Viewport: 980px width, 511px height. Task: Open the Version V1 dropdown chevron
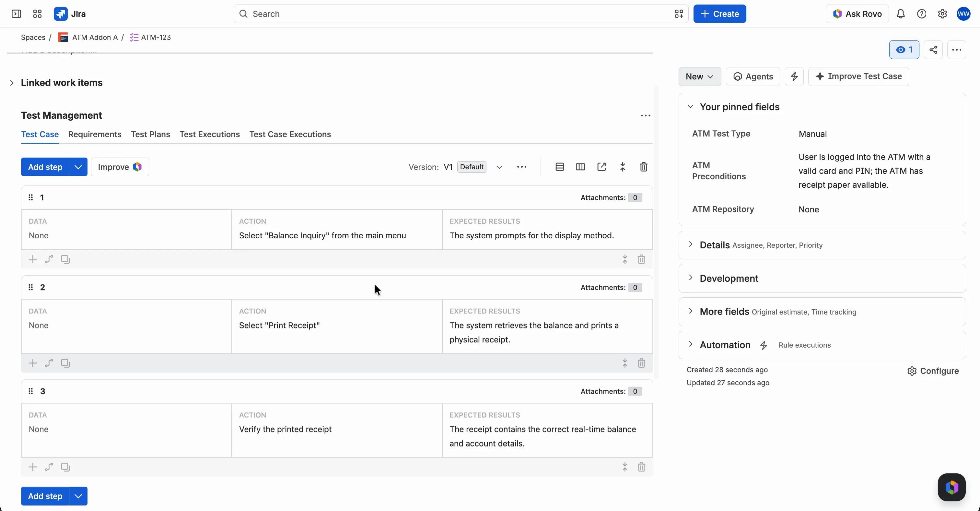[x=499, y=167]
